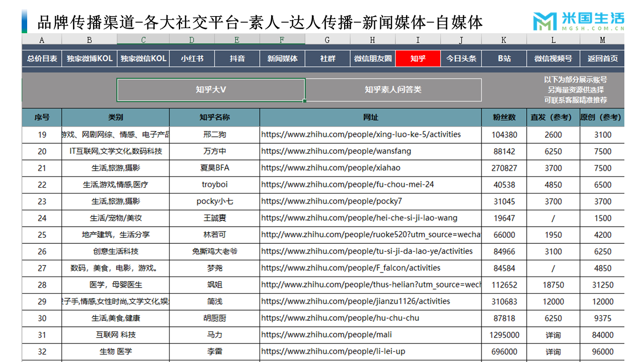This screenshot has width=644, height=362.
Task: Open the li-lei-up zhihu link
Action: pyautogui.click(x=333, y=351)
